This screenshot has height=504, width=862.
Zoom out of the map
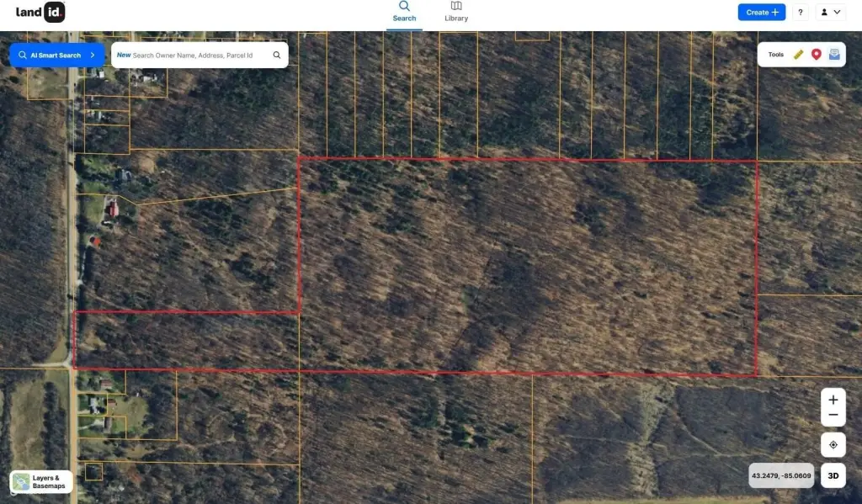833,416
